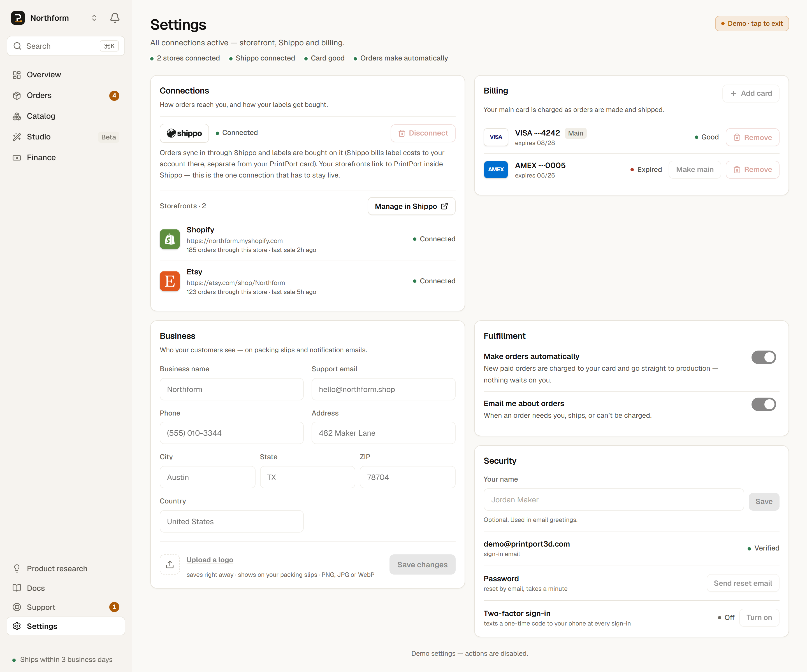Click the Shopify store icon
This screenshot has width=807, height=672.
coord(170,239)
